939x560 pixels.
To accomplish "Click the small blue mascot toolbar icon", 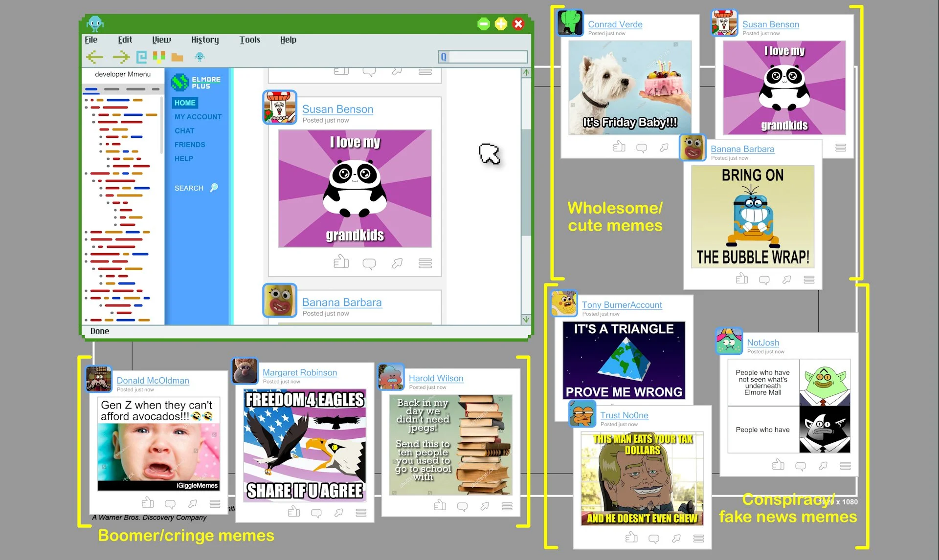I will pos(200,57).
